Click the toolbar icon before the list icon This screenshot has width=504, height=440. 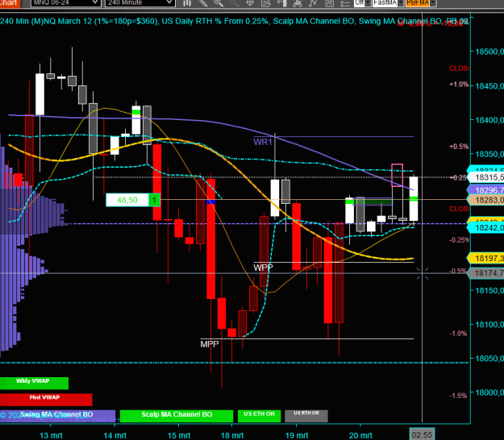pyautogui.click(x=330, y=3)
